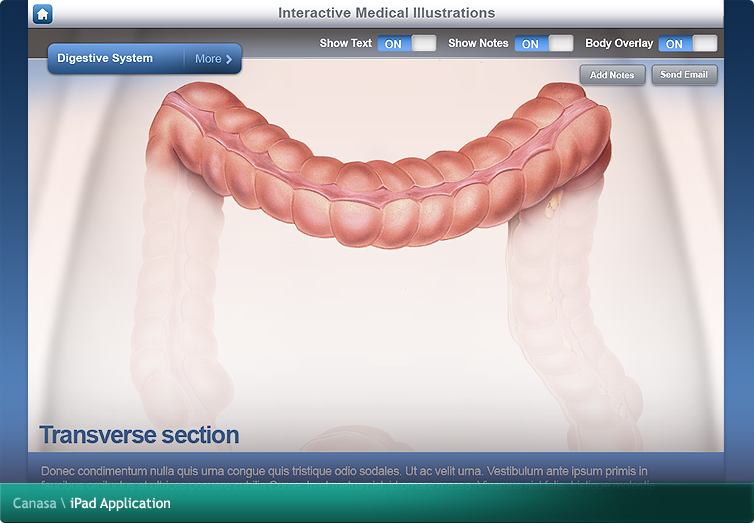This screenshot has width=754, height=523.
Task: Disable the Show Notes switch
Action: pos(543,43)
